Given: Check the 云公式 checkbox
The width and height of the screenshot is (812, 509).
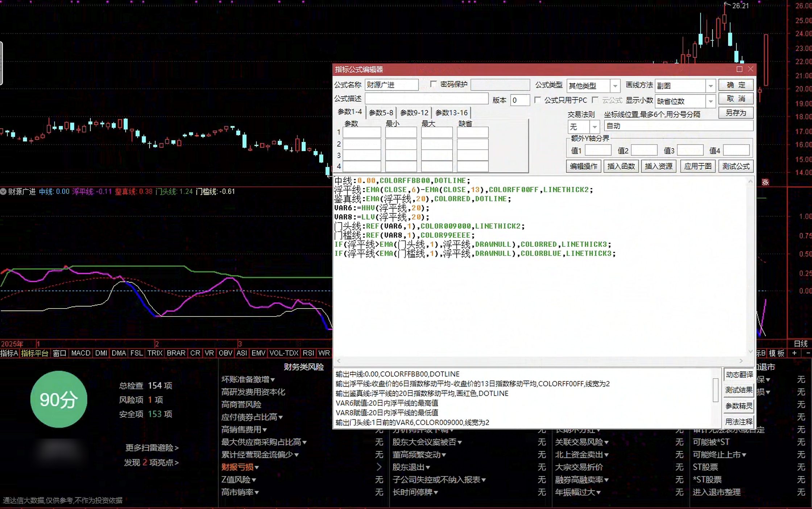Looking at the screenshot, I should pyautogui.click(x=595, y=100).
